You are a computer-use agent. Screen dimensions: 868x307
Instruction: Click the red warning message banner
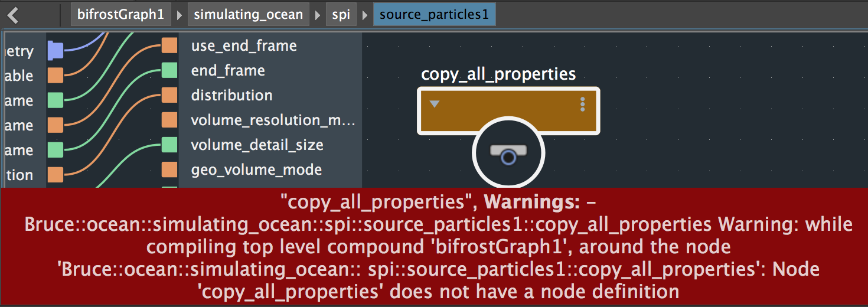click(x=434, y=247)
